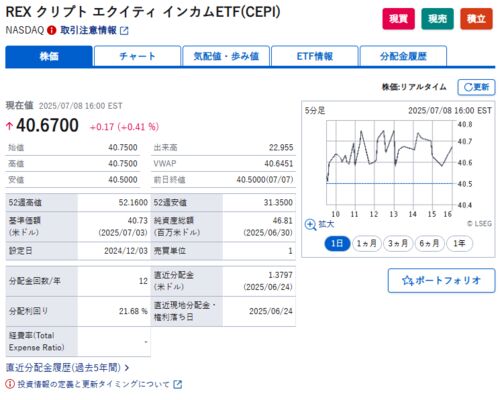Select the 1日 chart period
Viewport: 500px width, 400px height.
(x=337, y=243)
